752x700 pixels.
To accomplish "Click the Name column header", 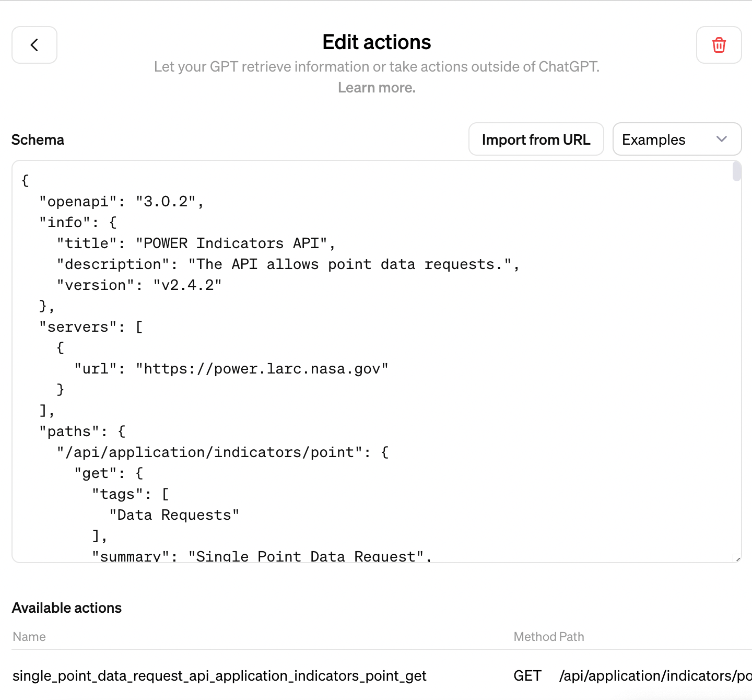I will [29, 637].
